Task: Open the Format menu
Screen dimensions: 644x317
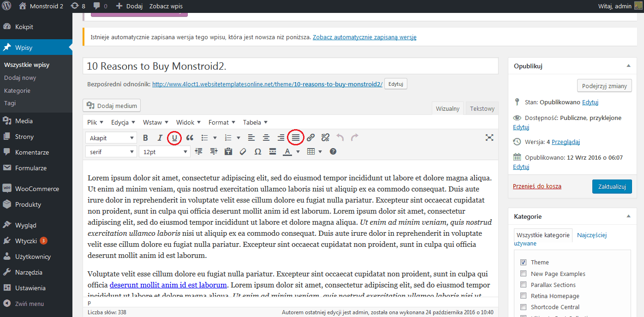Action: (x=222, y=122)
